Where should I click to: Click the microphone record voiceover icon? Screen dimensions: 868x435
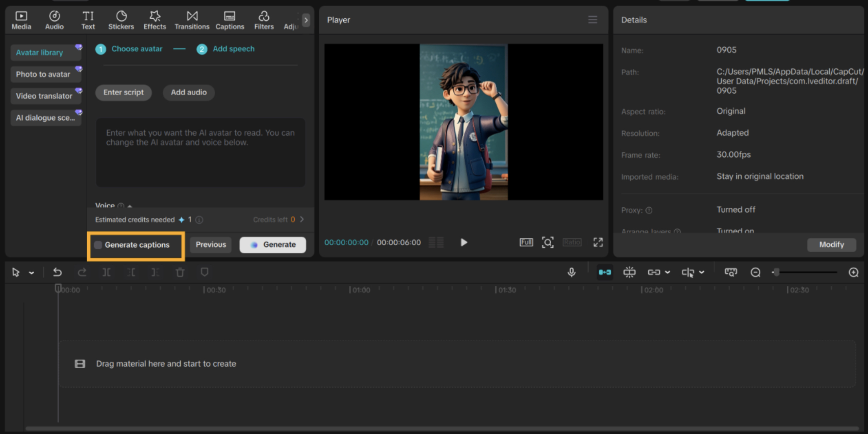click(572, 272)
